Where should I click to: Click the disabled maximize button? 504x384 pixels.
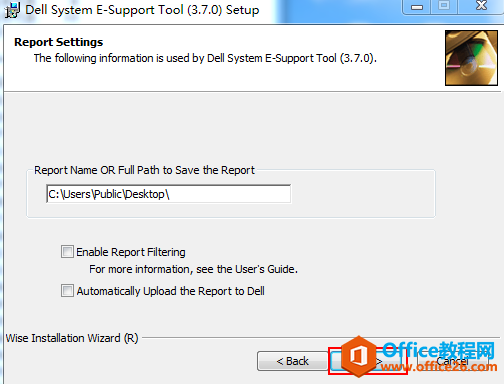(444, 7)
